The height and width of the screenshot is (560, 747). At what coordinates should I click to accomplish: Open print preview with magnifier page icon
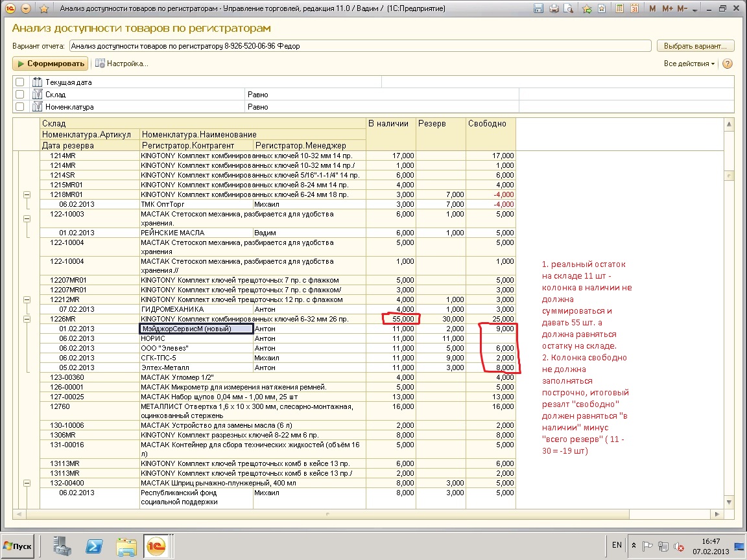tap(568, 8)
